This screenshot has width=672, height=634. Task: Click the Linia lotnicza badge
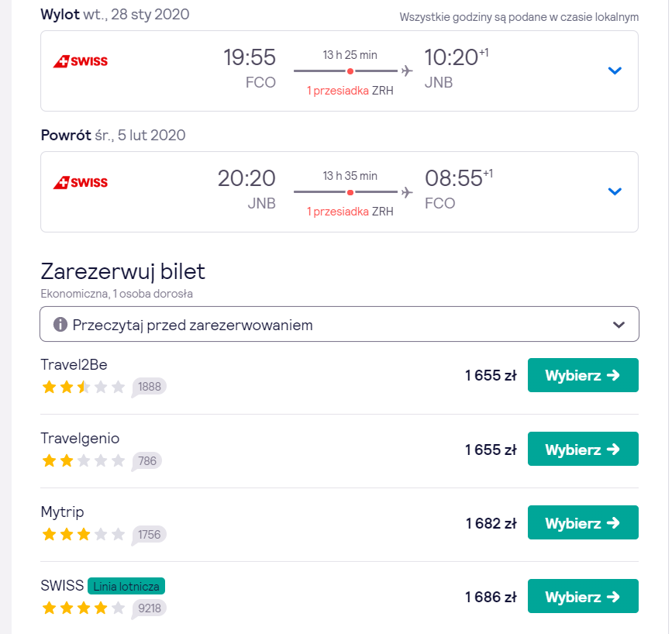point(126,586)
